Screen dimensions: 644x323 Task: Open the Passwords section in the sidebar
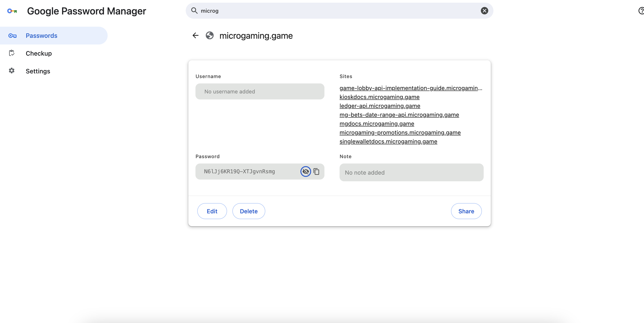(x=42, y=36)
